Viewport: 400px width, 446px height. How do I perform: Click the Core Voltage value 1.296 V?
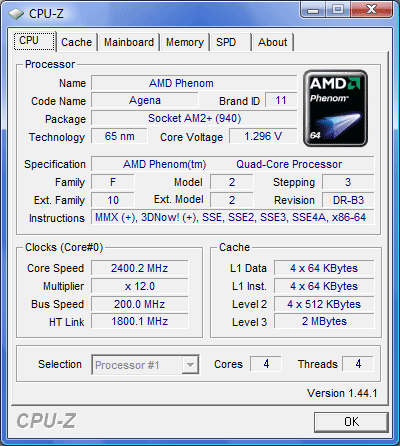click(x=263, y=136)
